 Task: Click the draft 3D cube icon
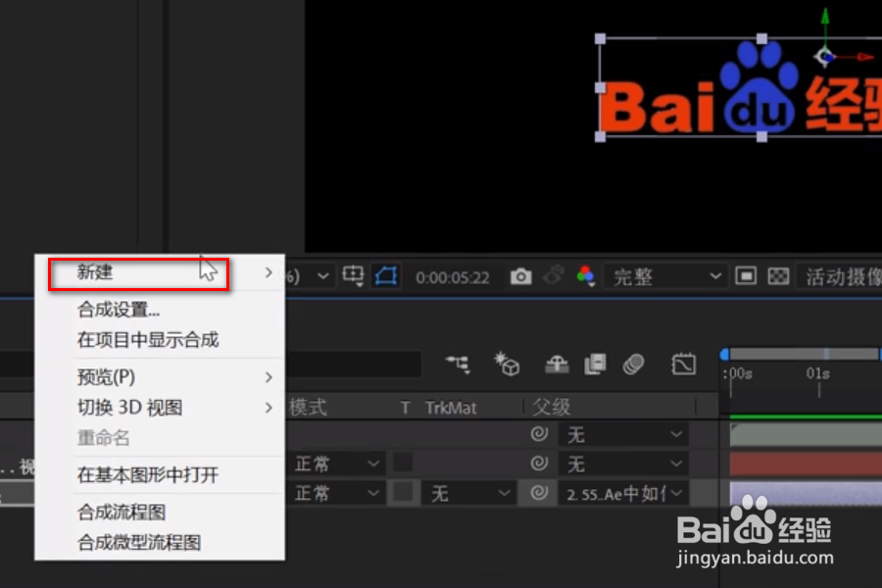coord(507,364)
